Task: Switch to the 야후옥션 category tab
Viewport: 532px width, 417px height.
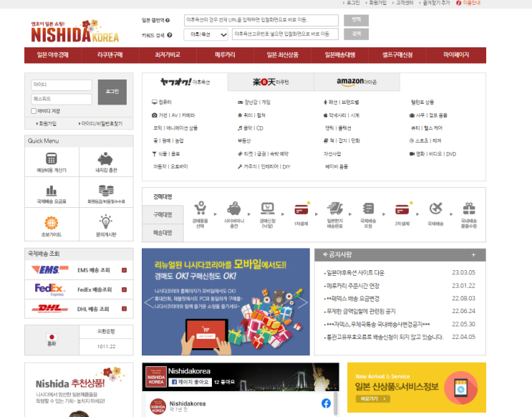Action: (x=185, y=82)
